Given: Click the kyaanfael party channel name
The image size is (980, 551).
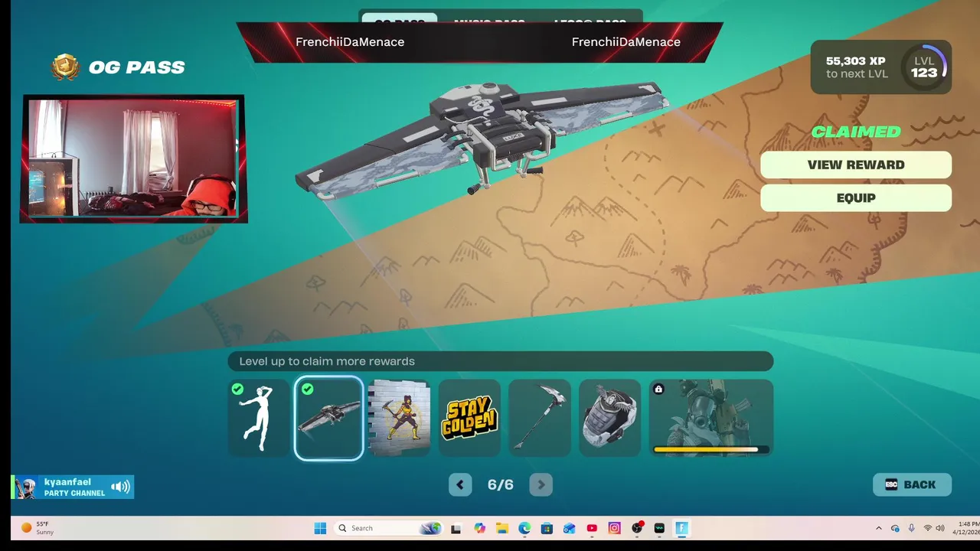Looking at the screenshot, I should tap(67, 482).
